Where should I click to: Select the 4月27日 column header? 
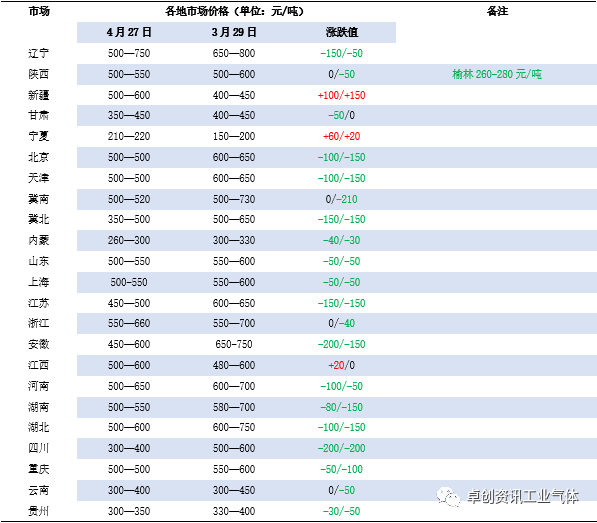129,32
